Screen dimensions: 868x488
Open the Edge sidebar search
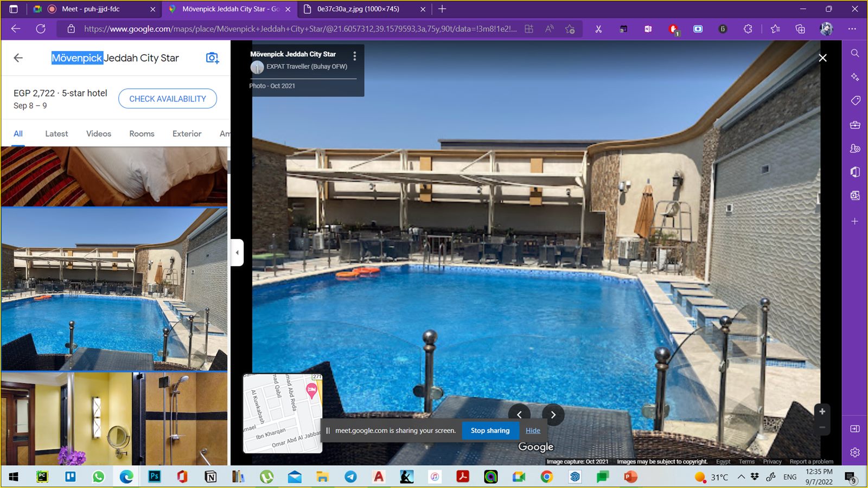click(x=855, y=53)
